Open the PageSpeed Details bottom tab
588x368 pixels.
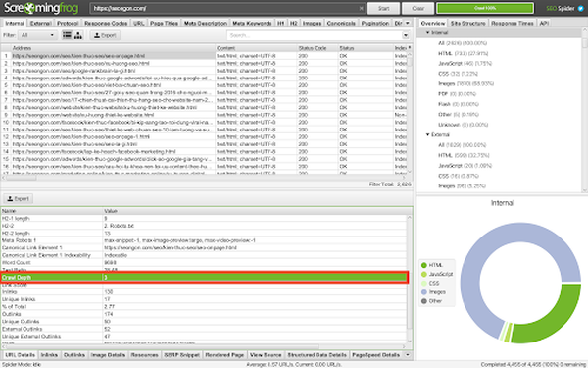(x=375, y=355)
